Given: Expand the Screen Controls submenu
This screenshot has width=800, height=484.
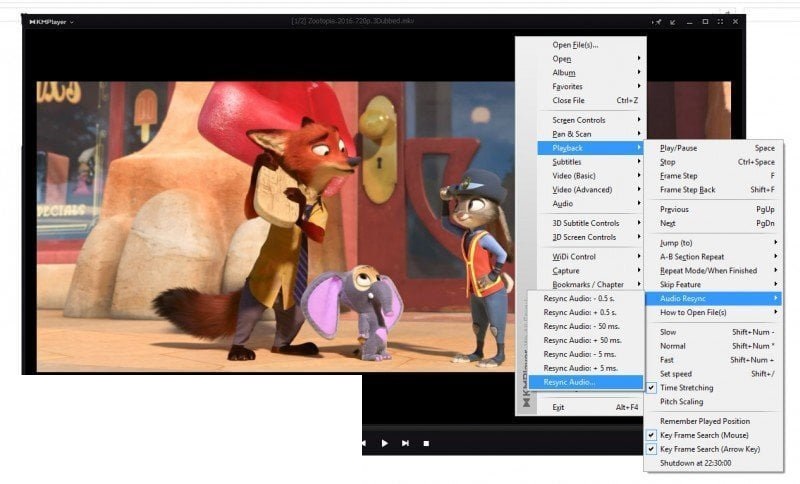Looking at the screenshot, I should 591,120.
